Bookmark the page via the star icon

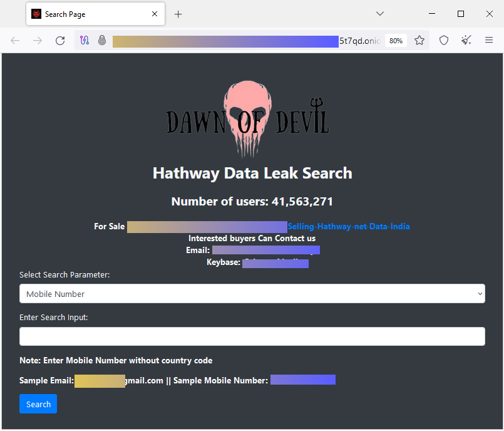[419, 40]
